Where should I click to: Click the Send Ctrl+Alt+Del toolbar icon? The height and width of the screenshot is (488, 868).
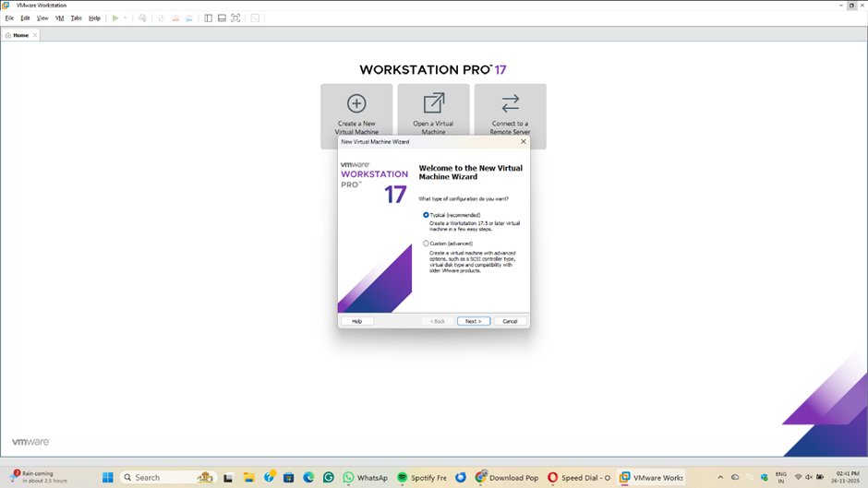click(x=142, y=18)
